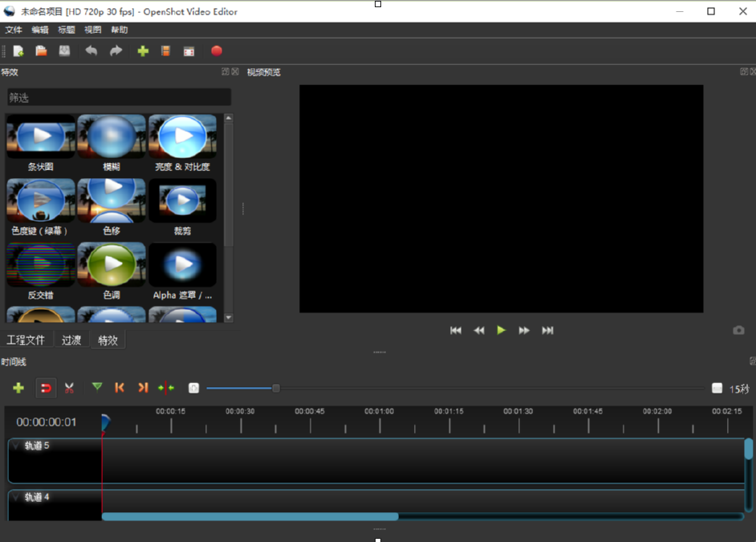
Task: Jump to the previous marker icon
Action: (x=120, y=388)
